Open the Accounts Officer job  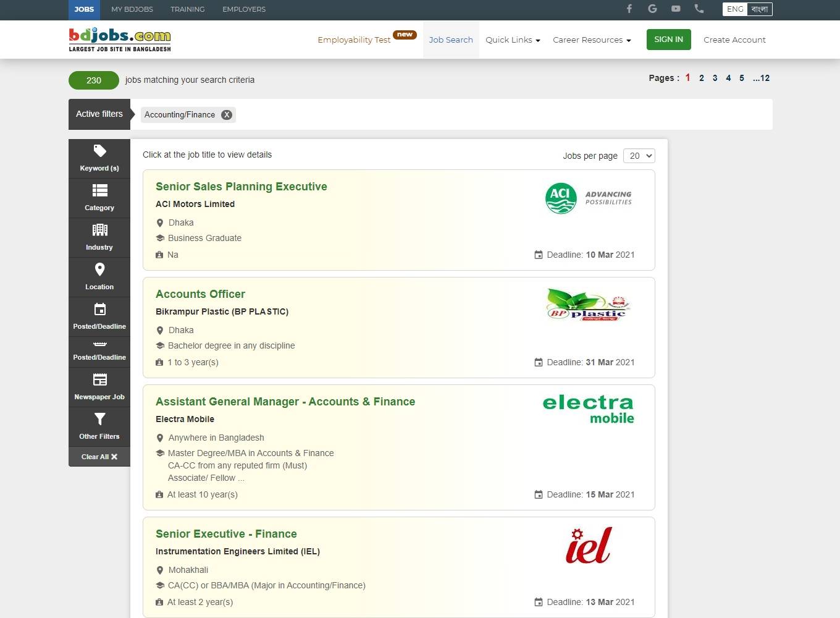pos(200,294)
